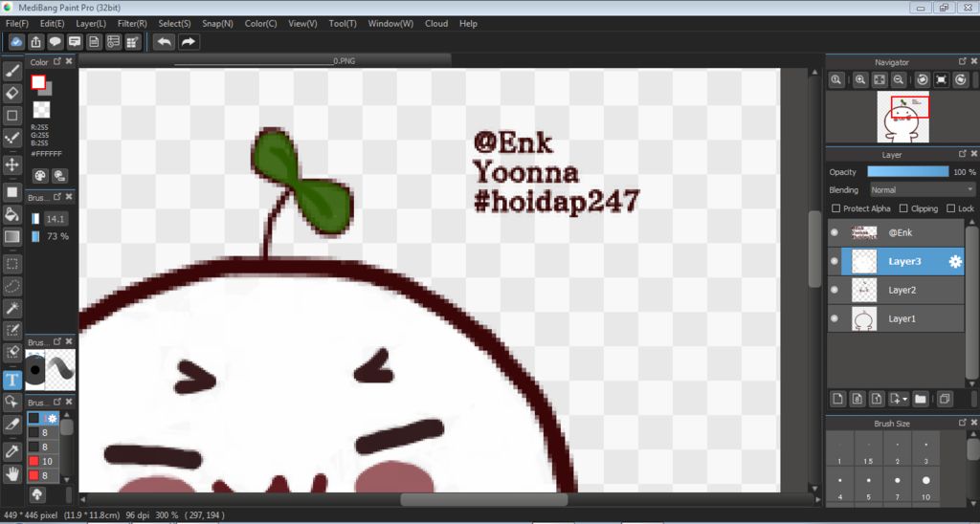The image size is (980, 524).
Task: Zoom out using Navigator minus magnifier
Action: tap(899, 79)
